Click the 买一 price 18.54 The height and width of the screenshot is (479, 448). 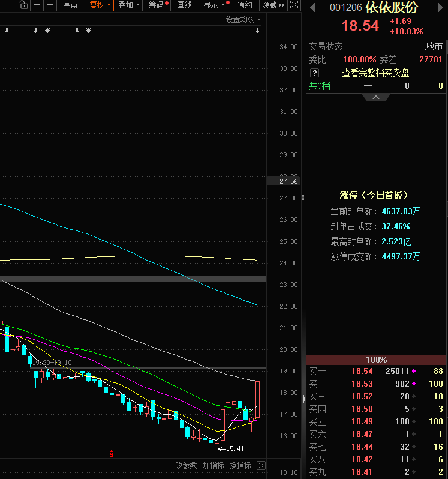362,371
